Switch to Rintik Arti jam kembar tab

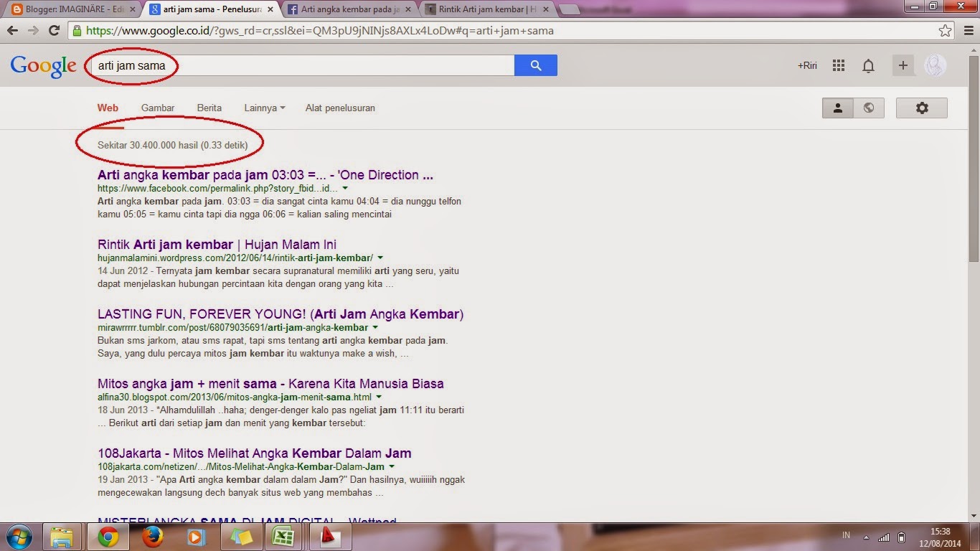[x=488, y=9]
